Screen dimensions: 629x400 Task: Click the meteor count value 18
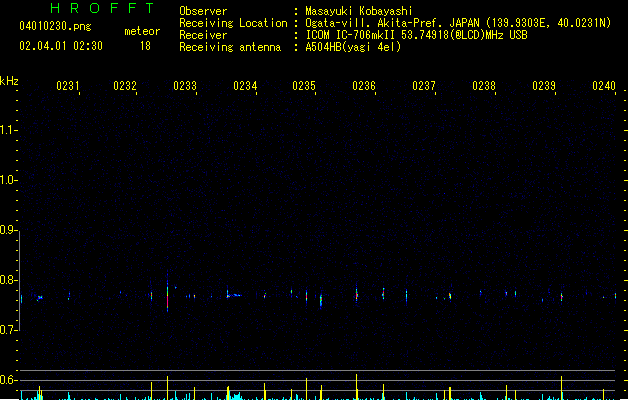[145, 46]
